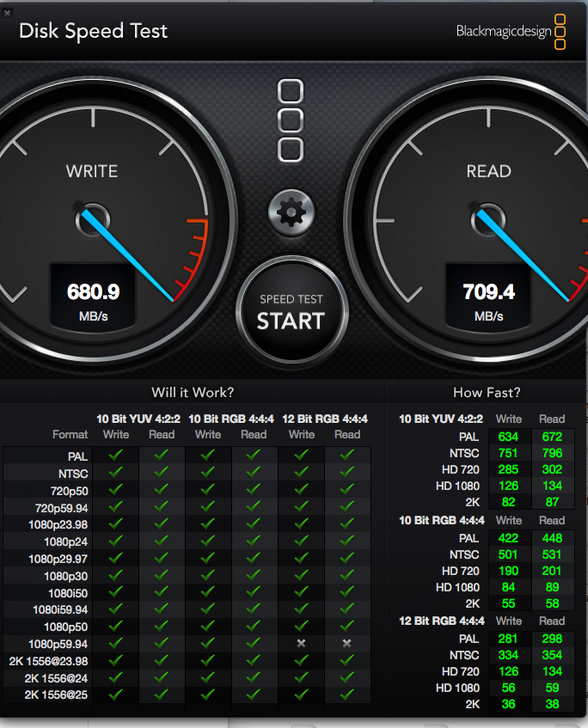The image size is (588, 728).
Task: Select the 2K 1556@23.98 format label
Action: click(x=48, y=661)
